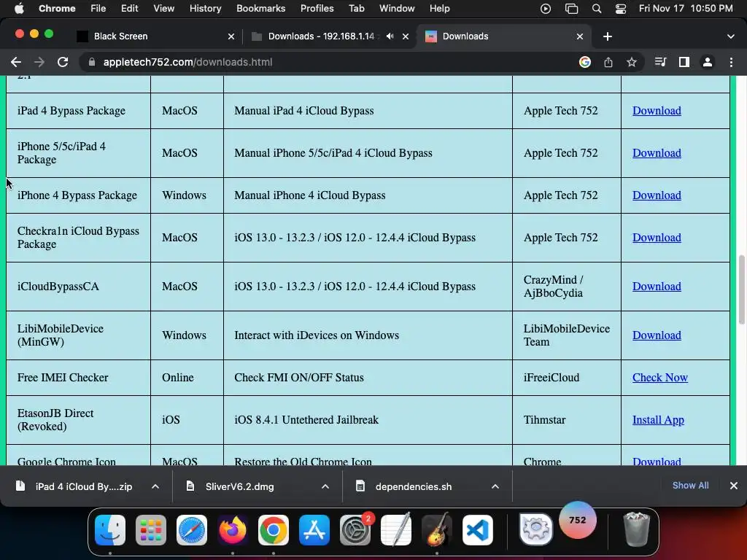Screen dimensions: 747x560
Task: Close the downloads shelf
Action: coord(734,485)
